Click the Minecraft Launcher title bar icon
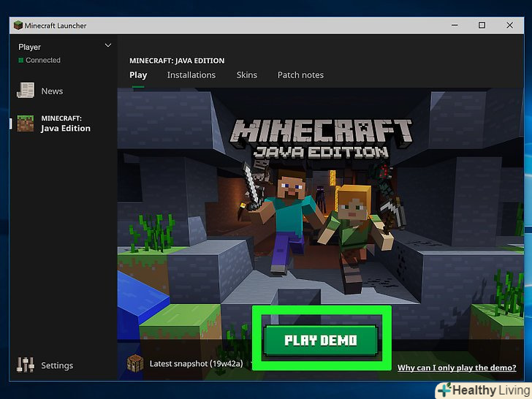Image resolution: width=532 pixels, height=399 pixels. pos(18,26)
